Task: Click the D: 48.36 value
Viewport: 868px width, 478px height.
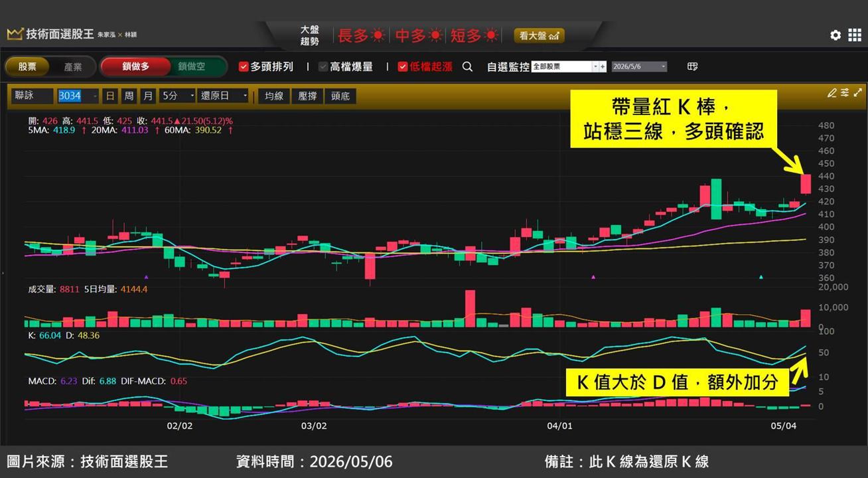Action: [x=83, y=335]
